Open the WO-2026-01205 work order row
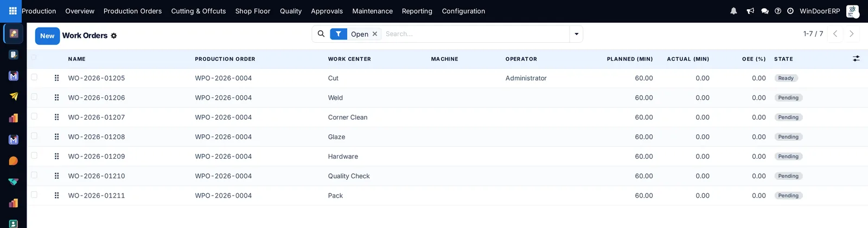This screenshot has height=228, width=868. click(x=447, y=78)
